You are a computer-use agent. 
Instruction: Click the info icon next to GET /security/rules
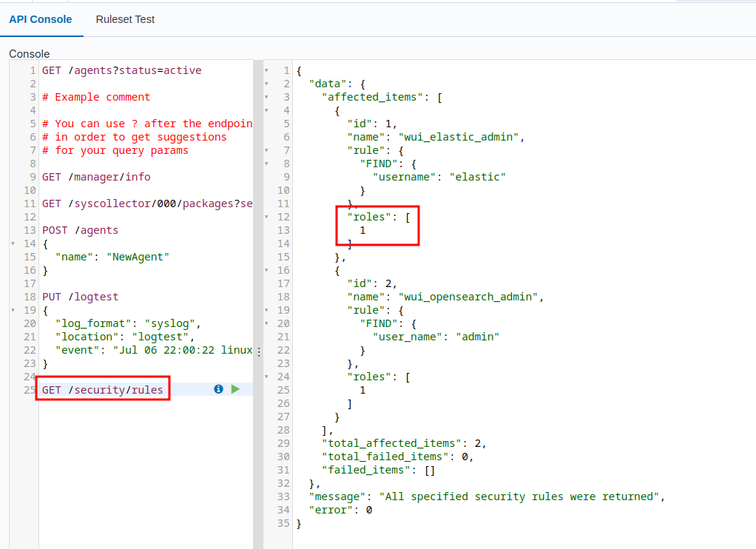218,388
